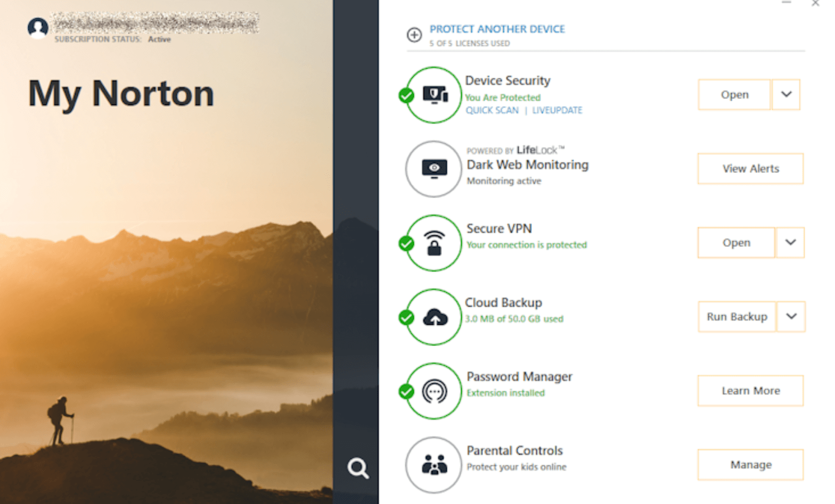835x504 pixels.
Task: Select Protect Another Device link
Action: tap(497, 29)
